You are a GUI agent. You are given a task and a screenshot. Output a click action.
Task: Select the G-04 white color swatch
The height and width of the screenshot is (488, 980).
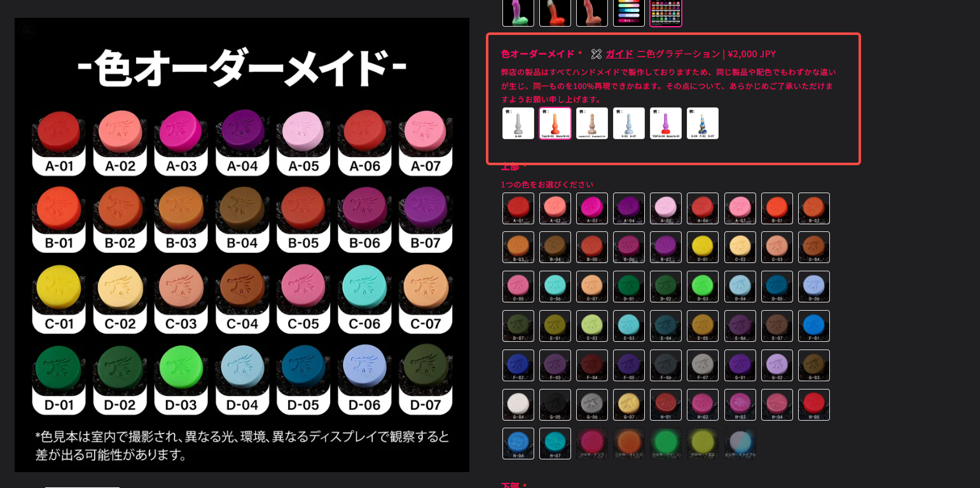pos(518,405)
